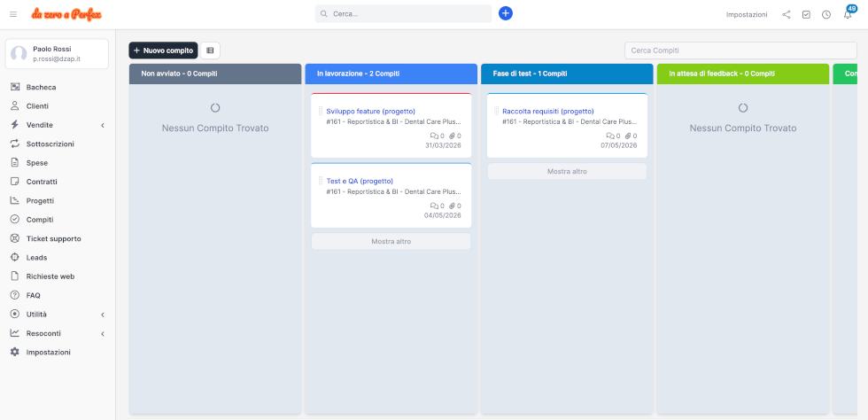Switch to list view icon
Screen dimensions: 868x420
click(210, 51)
